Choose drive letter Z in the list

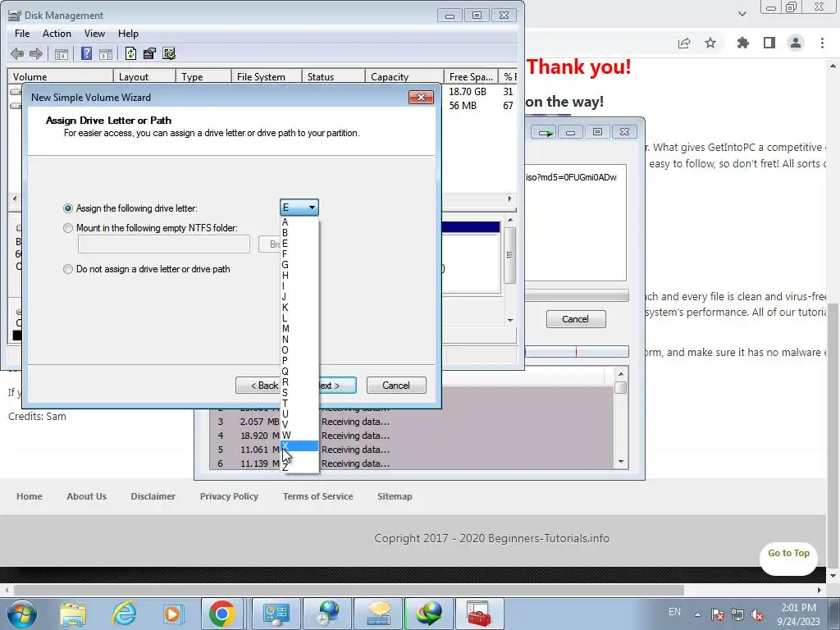[x=299, y=467]
